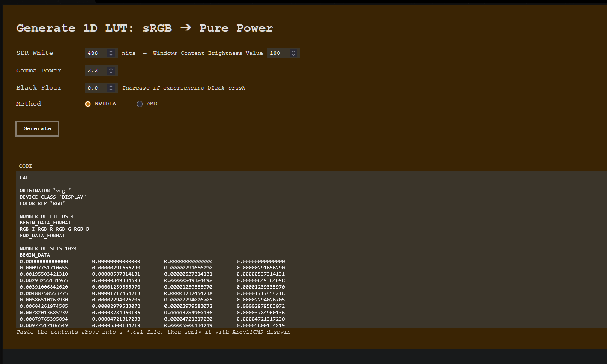Click the Generate 1D LUT page title
The image size is (607, 364).
144,28
